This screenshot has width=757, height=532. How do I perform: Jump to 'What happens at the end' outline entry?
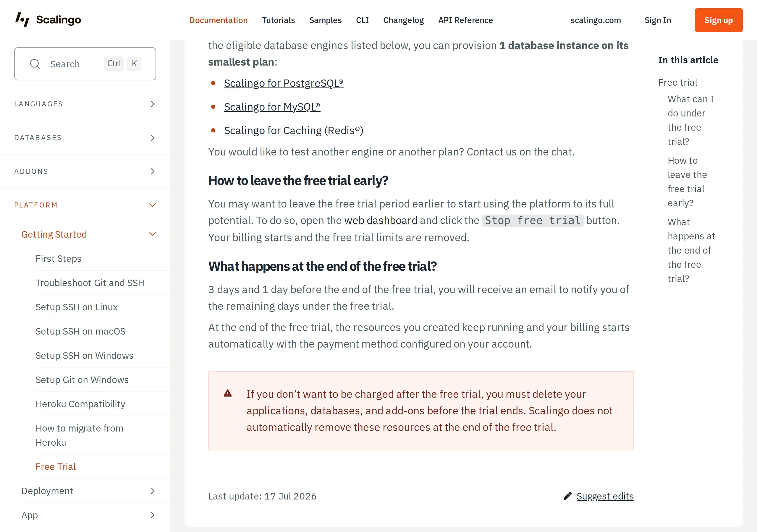pyautogui.click(x=691, y=250)
